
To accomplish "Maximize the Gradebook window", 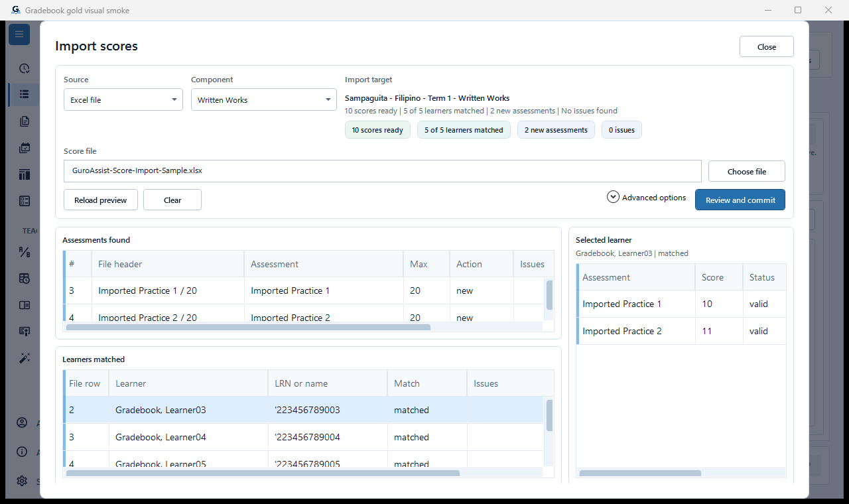I will click(798, 10).
